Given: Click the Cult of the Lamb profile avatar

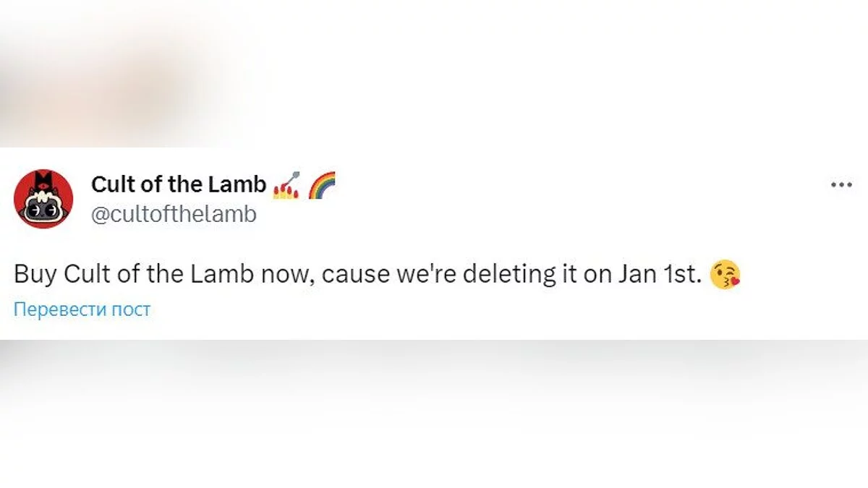Looking at the screenshot, I should click(43, 199).
